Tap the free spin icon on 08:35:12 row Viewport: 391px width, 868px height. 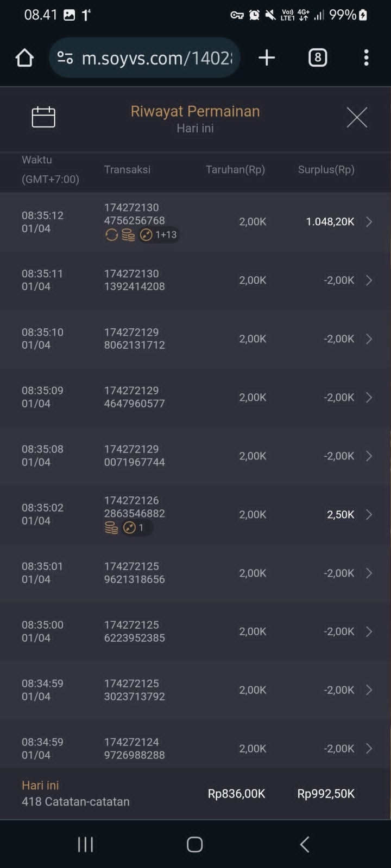112,235
